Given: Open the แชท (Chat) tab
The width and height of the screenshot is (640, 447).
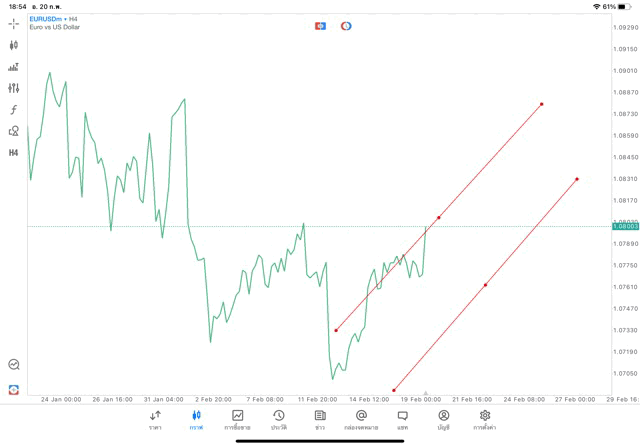Looking at the screenshot, I should (402, 420).
